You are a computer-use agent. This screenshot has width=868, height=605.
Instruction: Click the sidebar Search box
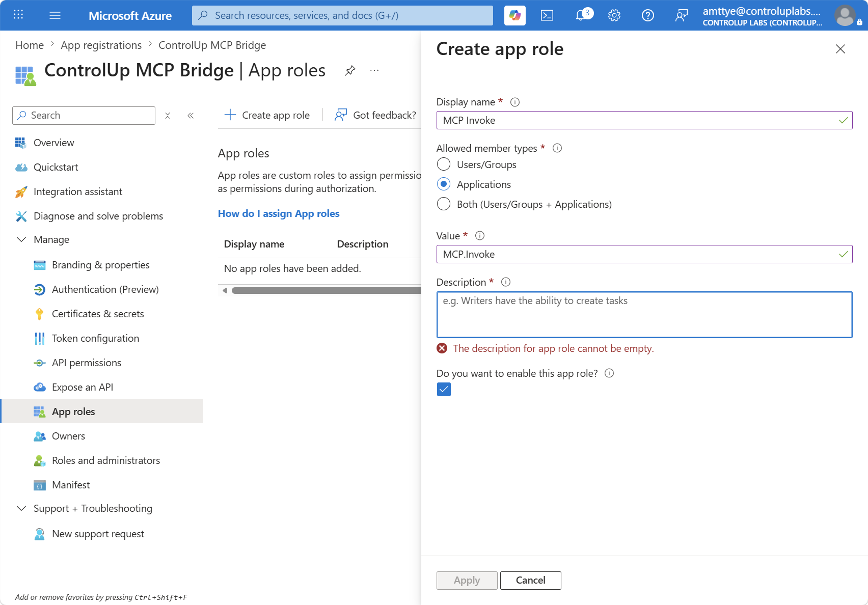[84, 116]
